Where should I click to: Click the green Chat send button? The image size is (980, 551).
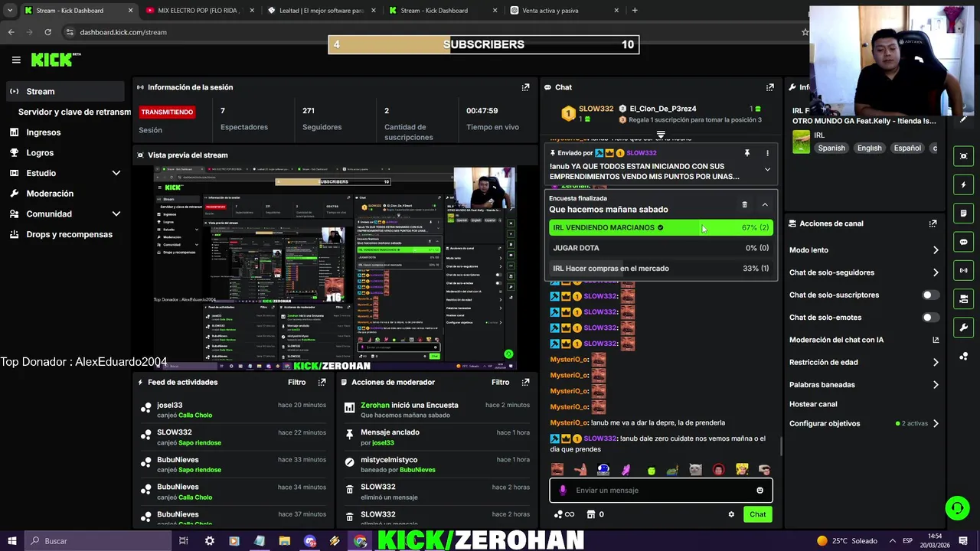pos(757,514)
